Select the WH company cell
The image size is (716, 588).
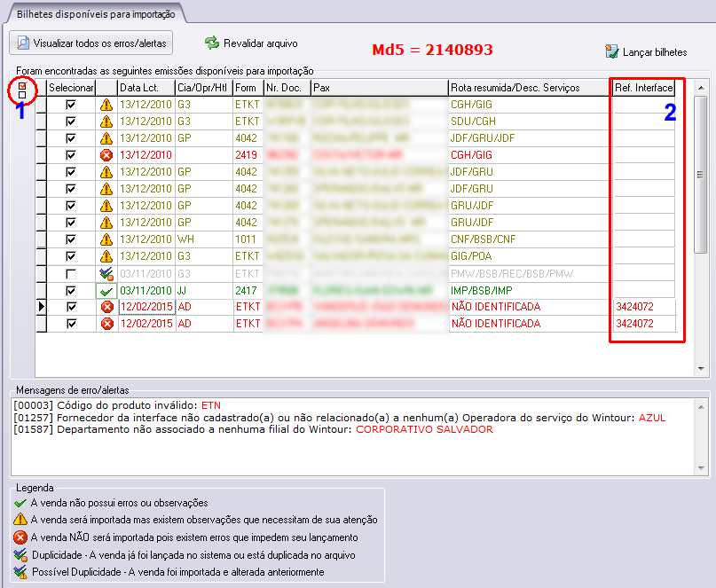click(x=204, y=239)
